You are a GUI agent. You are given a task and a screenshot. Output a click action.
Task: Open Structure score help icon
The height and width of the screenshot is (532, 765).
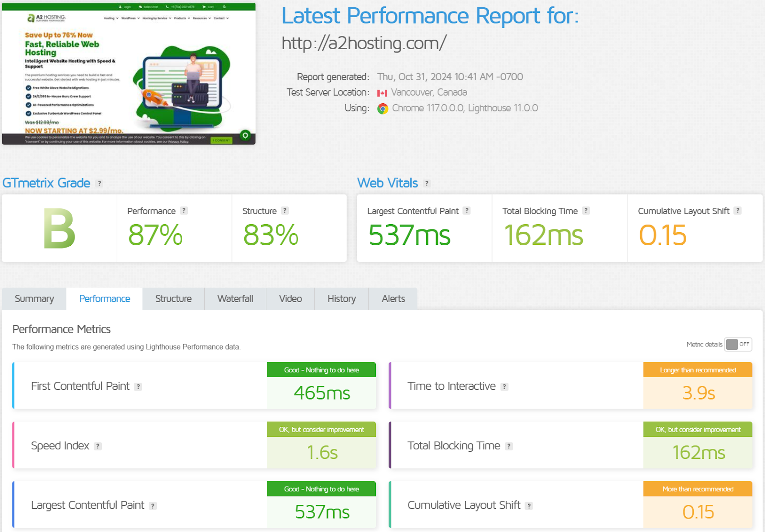[285, 210]
